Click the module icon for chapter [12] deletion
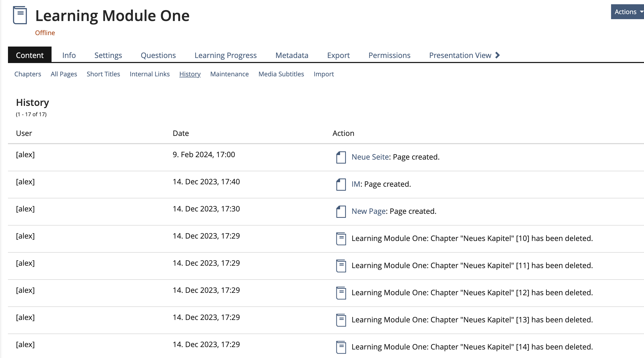Viewport: 644px width, 358px height. 341,293
